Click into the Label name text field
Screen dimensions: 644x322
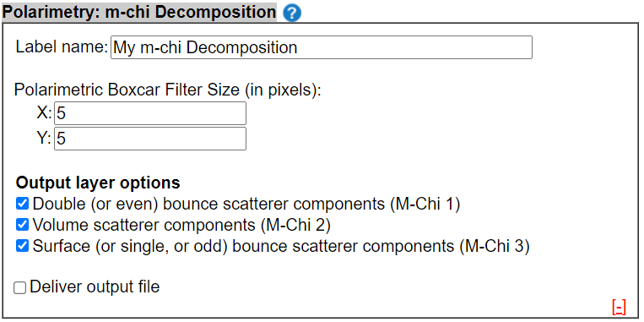tap(322, 47)
